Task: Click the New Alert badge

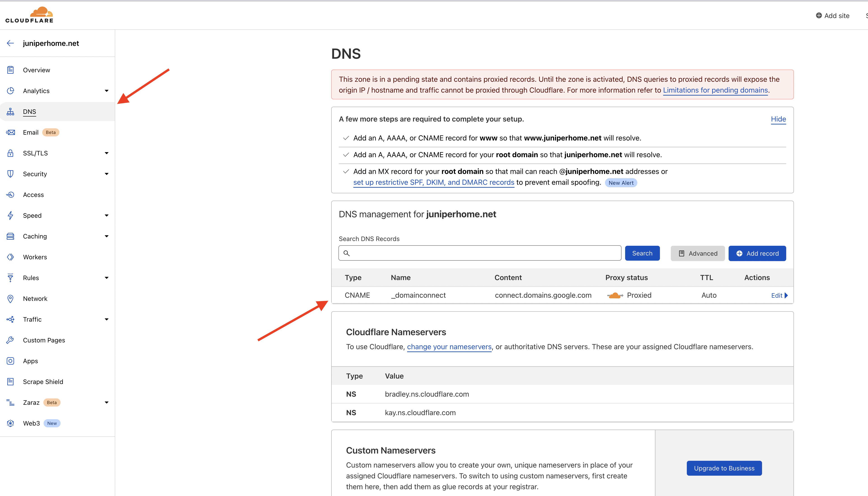Action: click(x=621, y=182)
